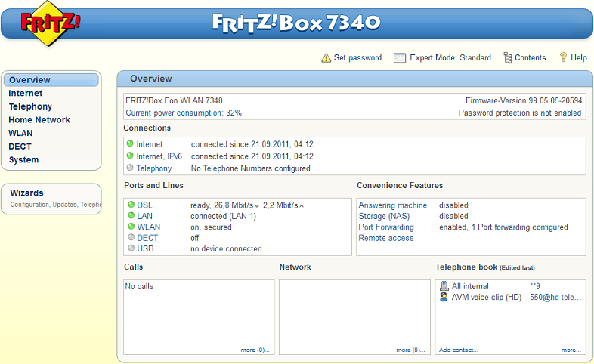Open the Port Forwarding link
This screenshot has height=364, width=594.
coord(386,227)
